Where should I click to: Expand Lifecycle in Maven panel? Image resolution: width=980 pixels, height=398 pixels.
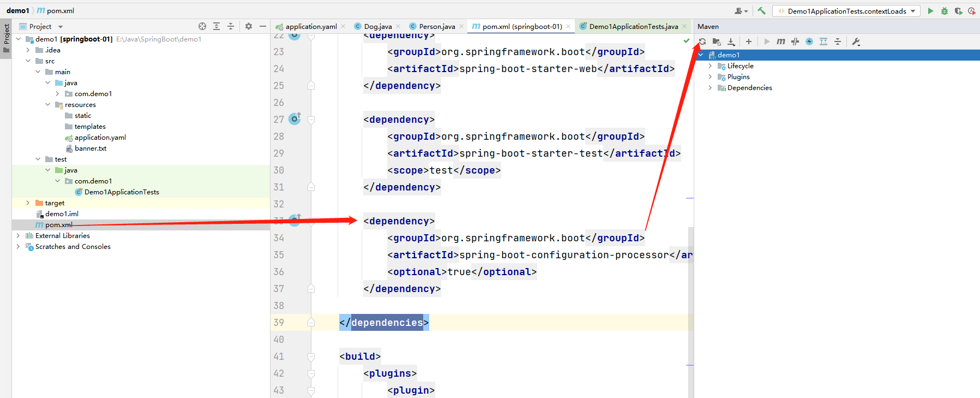710,66
